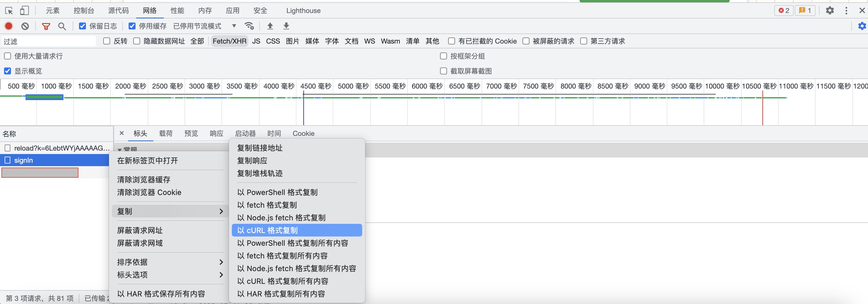Viewport: 868px width, 304px height.
Task: Open the network search magnifier
Action: [62, 26]
